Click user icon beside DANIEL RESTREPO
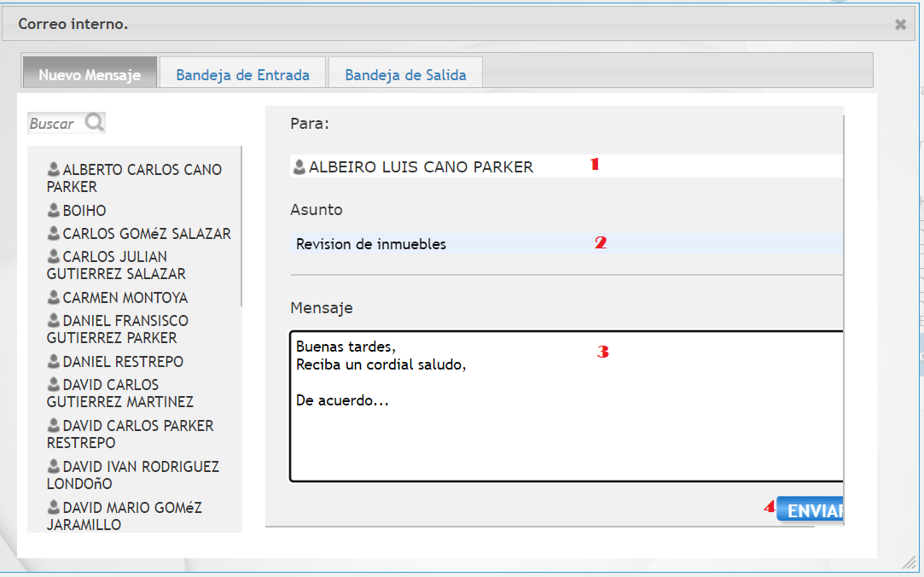The height and width of the screenshot is (577, 924). point(54,362)
